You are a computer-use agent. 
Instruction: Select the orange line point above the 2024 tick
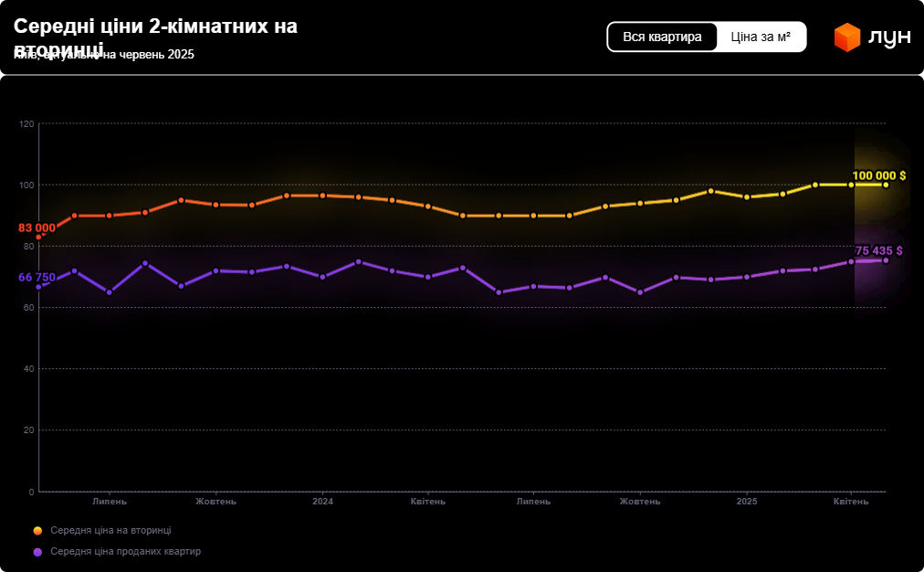[322, 196]
